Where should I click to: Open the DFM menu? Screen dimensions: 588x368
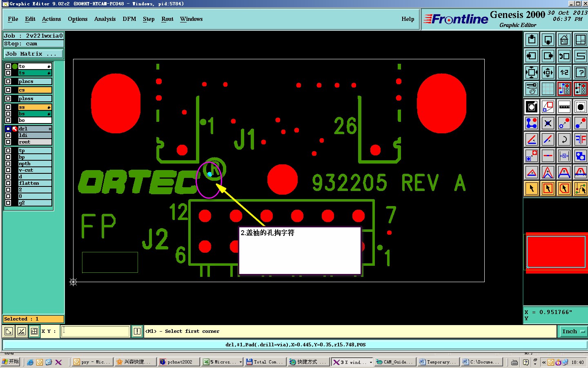click(x=129, y=19)
